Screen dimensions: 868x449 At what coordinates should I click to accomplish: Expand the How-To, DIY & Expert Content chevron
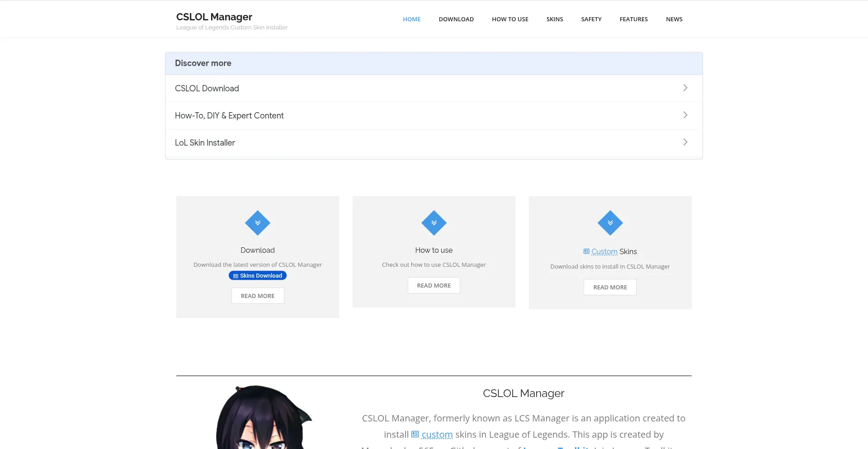point(685,115)
